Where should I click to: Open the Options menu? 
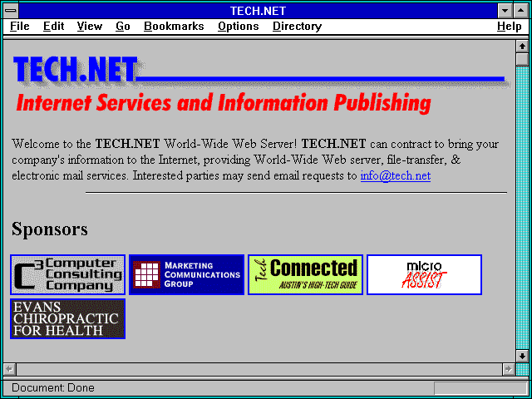click(x=239, y=27)
